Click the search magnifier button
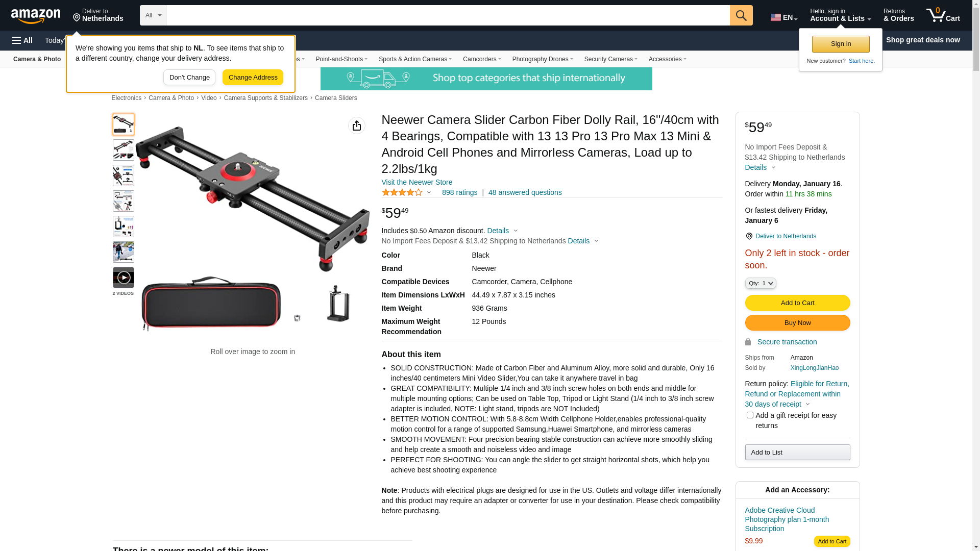The height and width of the screenshot is (551, 980). (x=741, y=15)
